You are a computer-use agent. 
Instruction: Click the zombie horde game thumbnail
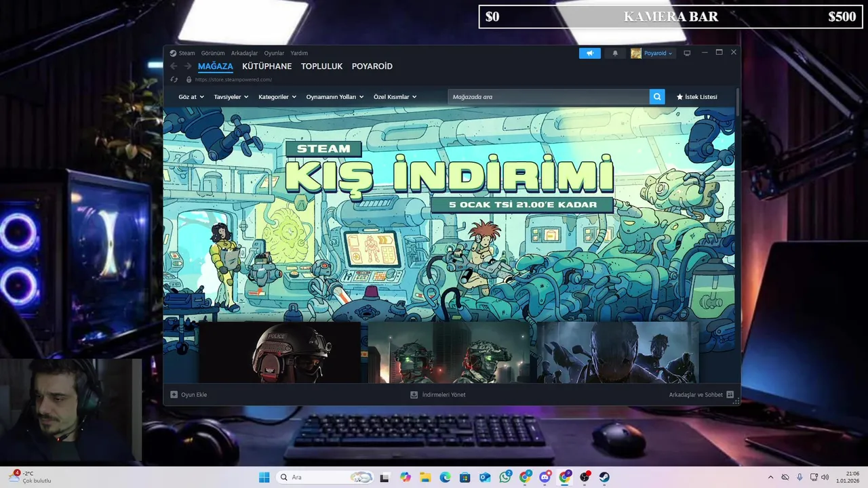click(x=618, y=352)
